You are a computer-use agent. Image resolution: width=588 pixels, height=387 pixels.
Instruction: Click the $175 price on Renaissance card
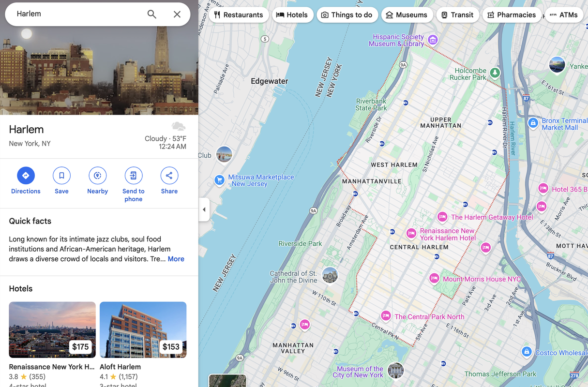tap(80, 346)
